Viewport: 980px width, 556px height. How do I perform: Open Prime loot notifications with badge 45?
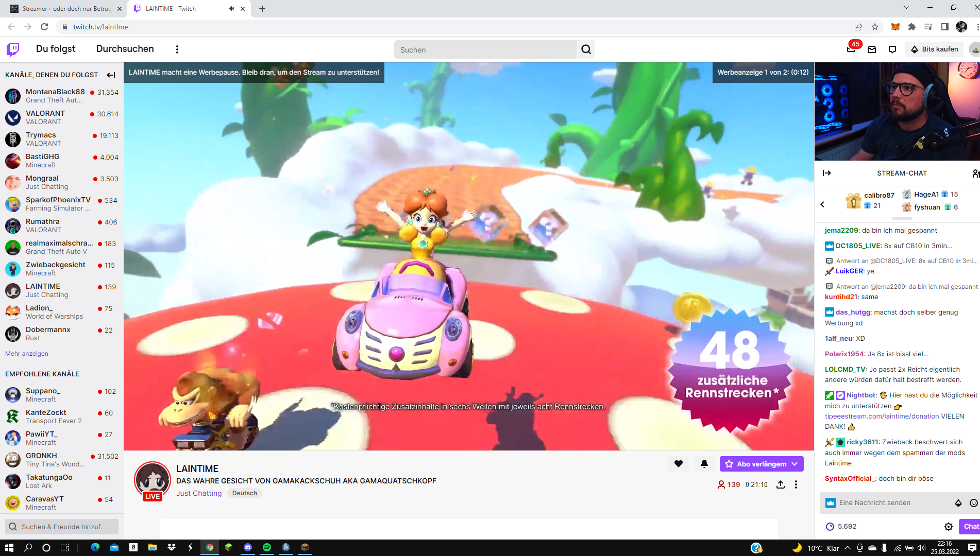point(852,49)
